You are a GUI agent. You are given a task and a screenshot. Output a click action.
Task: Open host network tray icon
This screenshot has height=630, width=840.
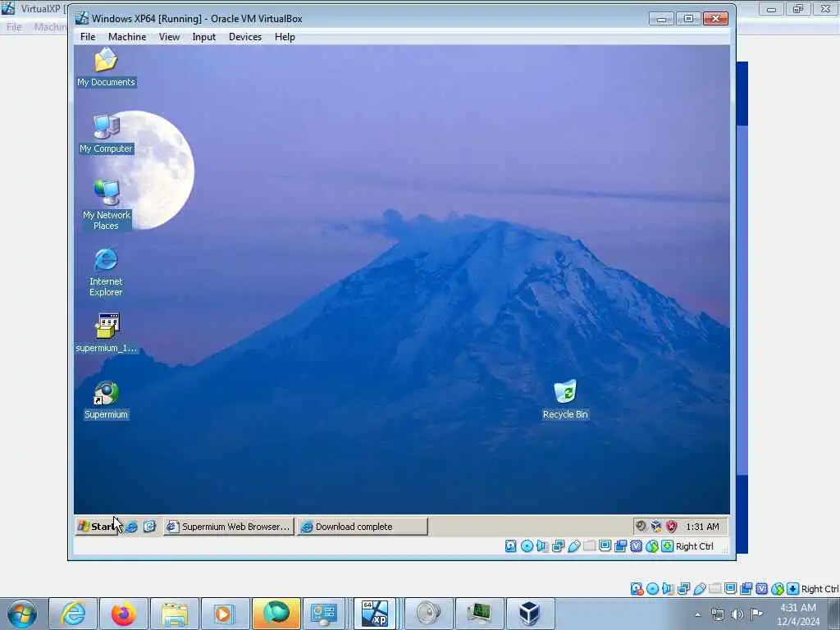point(718,614)
